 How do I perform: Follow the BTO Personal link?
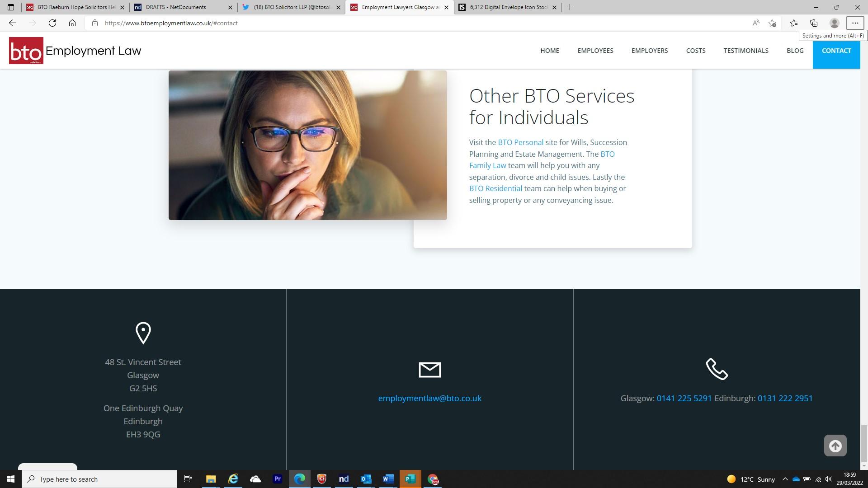click(x=520, y=142)
